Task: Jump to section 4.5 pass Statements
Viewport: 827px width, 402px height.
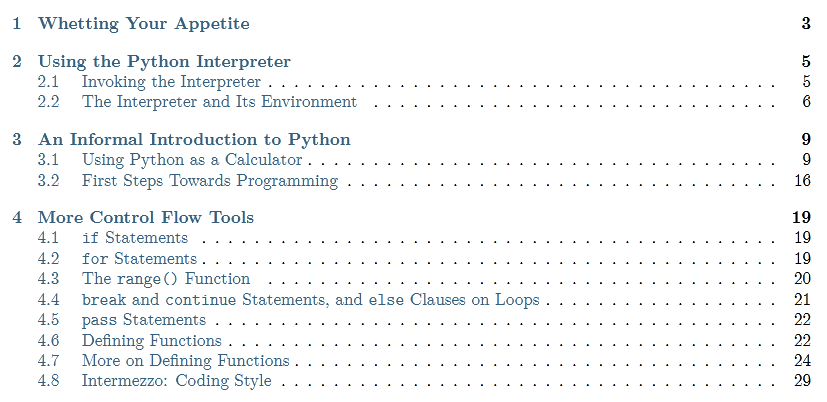Action: coord(144,320)
